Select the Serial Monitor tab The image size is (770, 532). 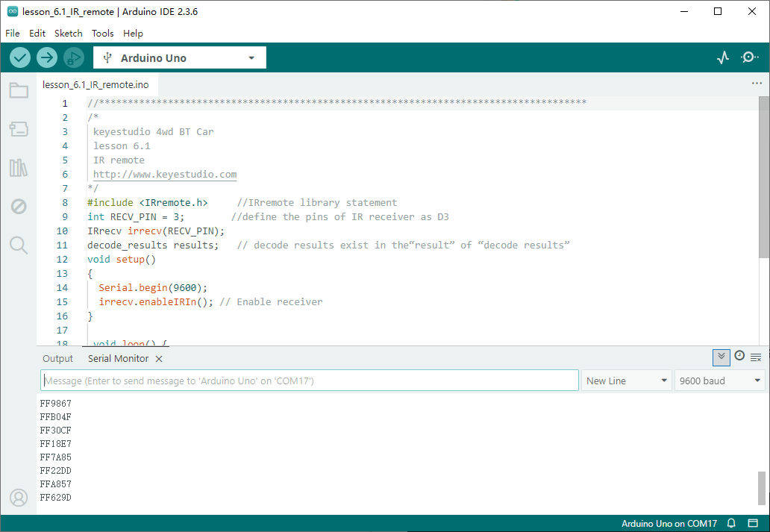pyautogui.click(x=118, y=359)
